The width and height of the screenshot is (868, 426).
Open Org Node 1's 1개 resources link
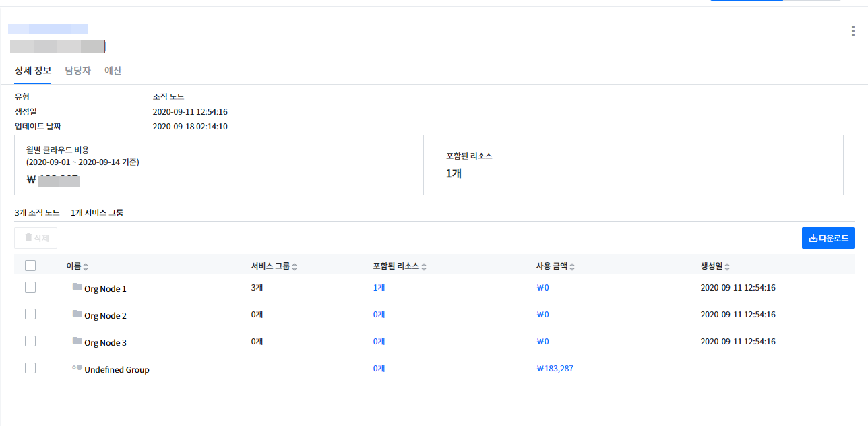pyautogui.click(x=379, y=288)
